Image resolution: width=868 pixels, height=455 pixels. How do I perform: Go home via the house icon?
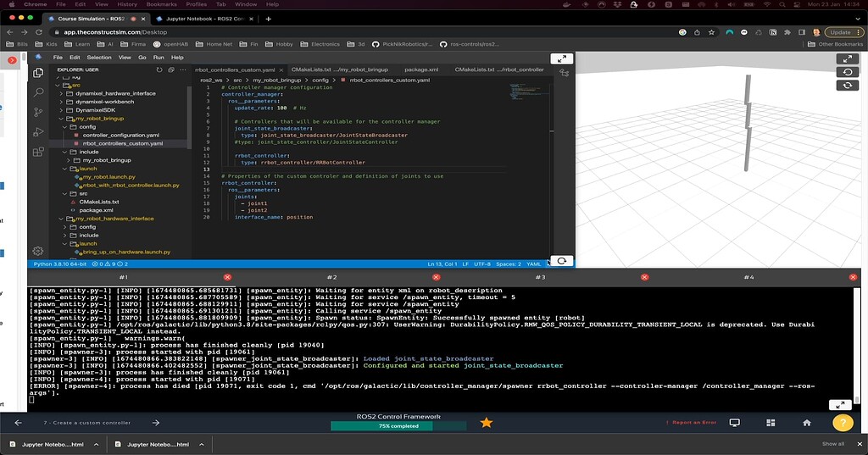coord(807,422)
